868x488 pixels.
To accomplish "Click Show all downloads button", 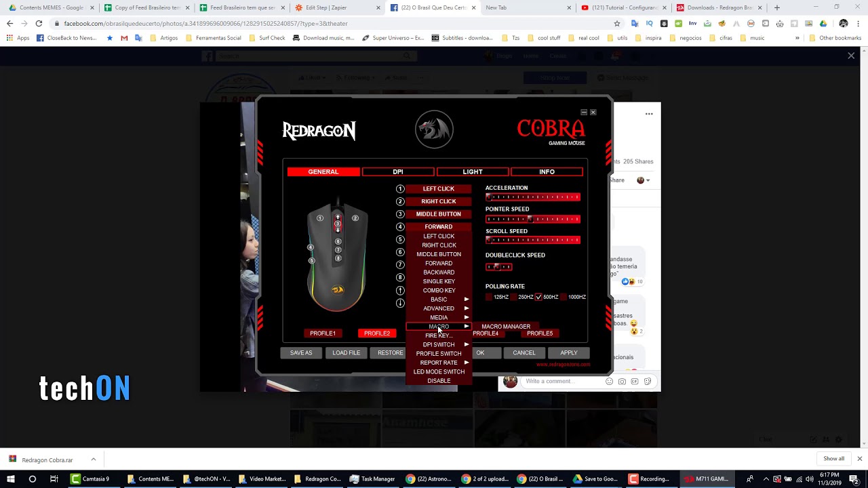I will [x=833, y=459].
